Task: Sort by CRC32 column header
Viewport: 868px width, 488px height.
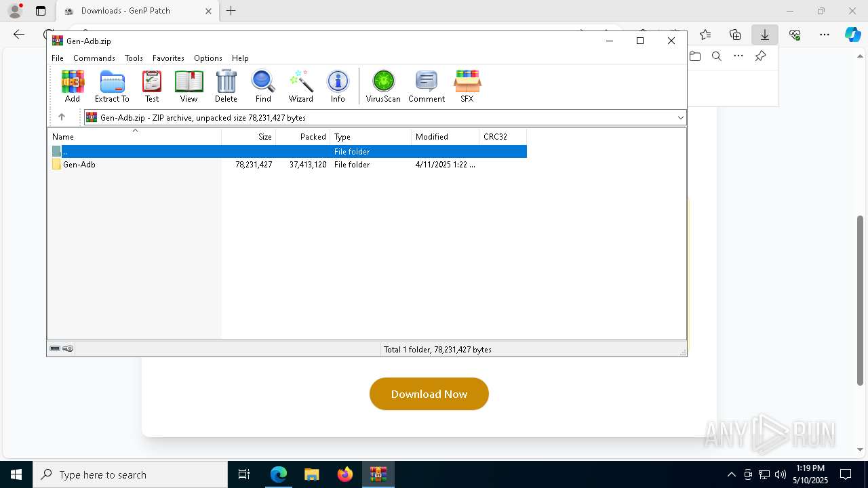Action: [x=503, y=136]
